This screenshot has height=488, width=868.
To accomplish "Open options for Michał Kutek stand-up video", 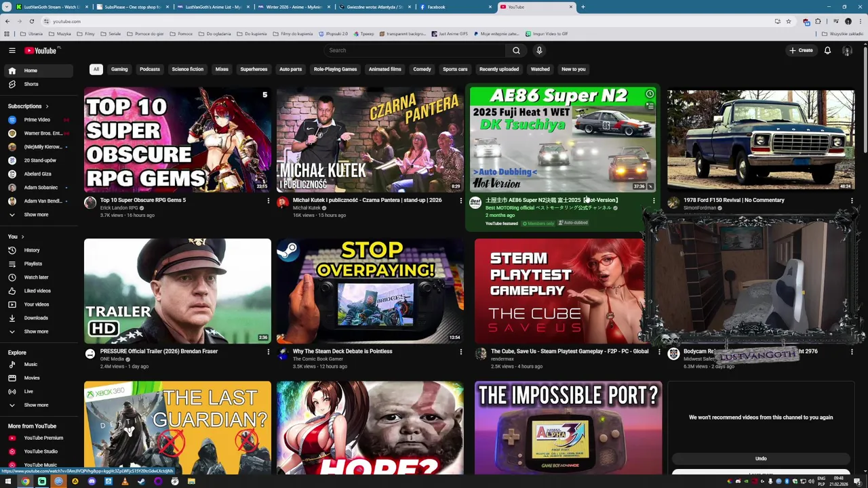I will [460, 201].
